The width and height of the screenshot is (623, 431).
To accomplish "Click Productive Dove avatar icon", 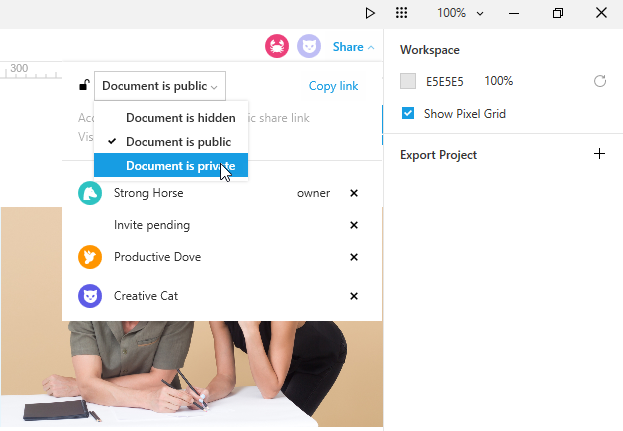I will click(x=90, y=257).
